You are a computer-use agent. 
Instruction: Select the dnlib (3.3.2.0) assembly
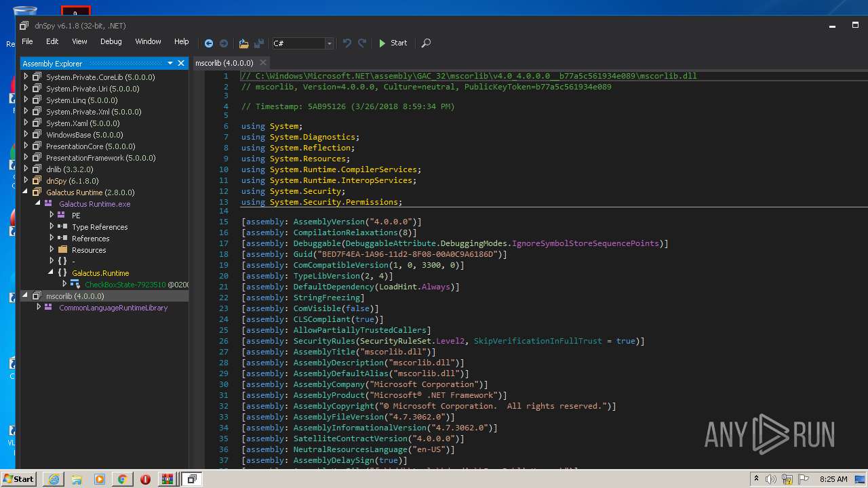pyautogui.click(x=69, y=169)
